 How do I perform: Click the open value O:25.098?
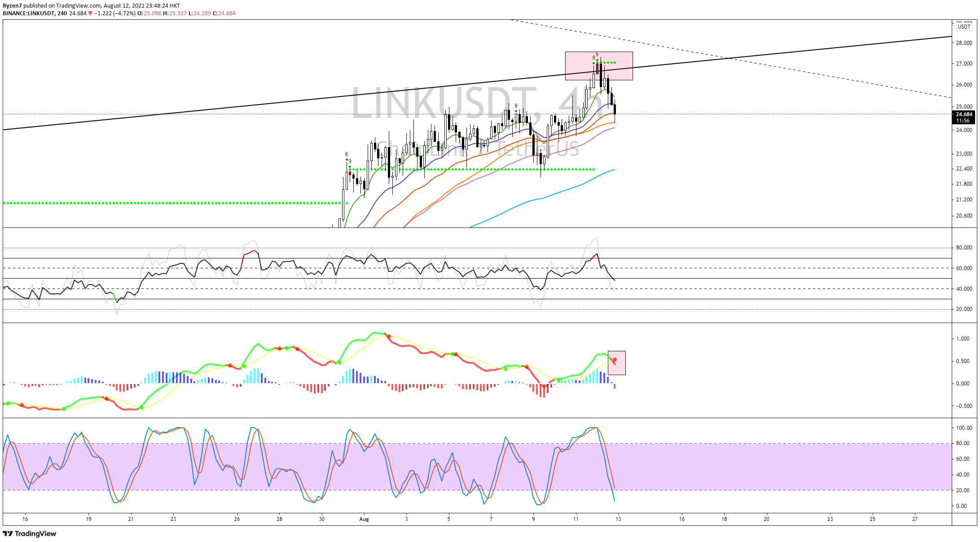[149, 13]
